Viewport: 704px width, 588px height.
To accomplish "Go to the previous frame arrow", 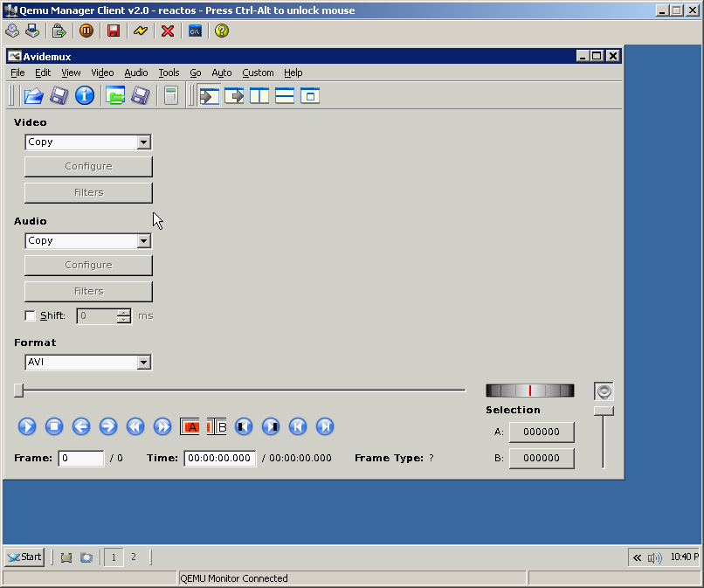I will (x=81, y=426).
